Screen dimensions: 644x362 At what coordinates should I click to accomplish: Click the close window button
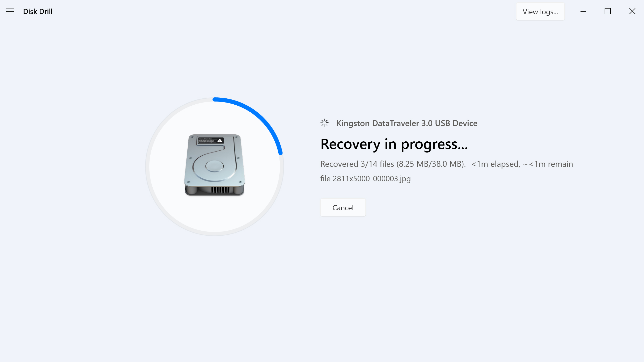[632, 11]
